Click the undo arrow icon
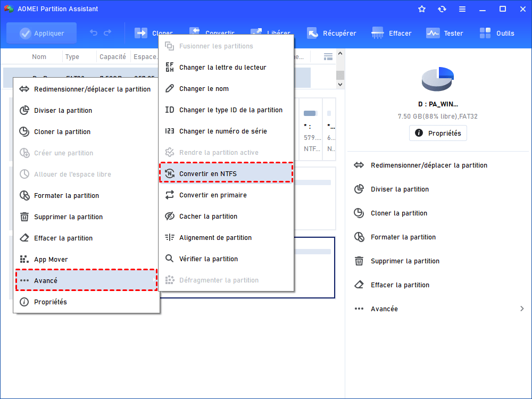Screen dimensions: 532x399 93,33
